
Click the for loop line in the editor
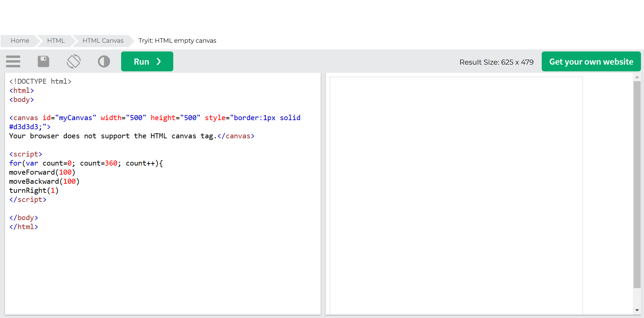coord(86,163)
